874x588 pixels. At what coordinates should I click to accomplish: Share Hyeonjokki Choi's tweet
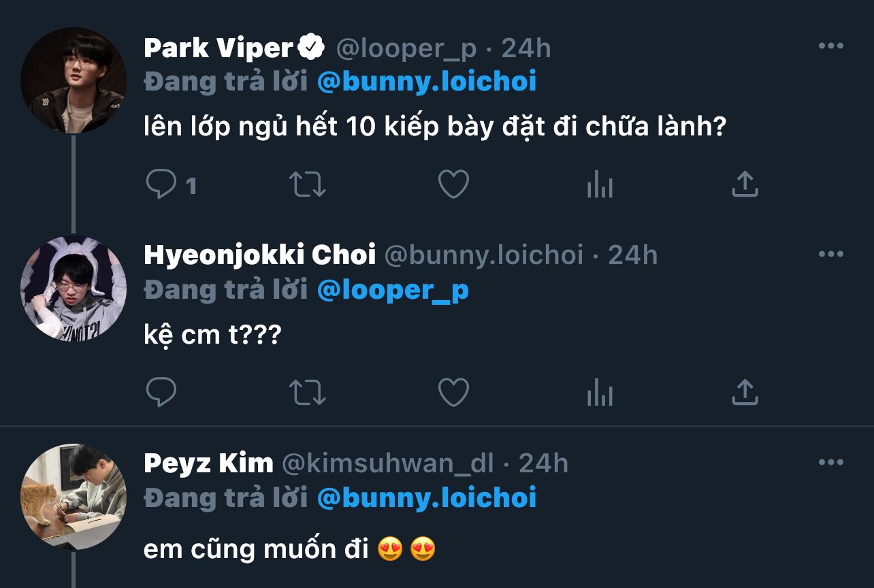tap(745, 392)
